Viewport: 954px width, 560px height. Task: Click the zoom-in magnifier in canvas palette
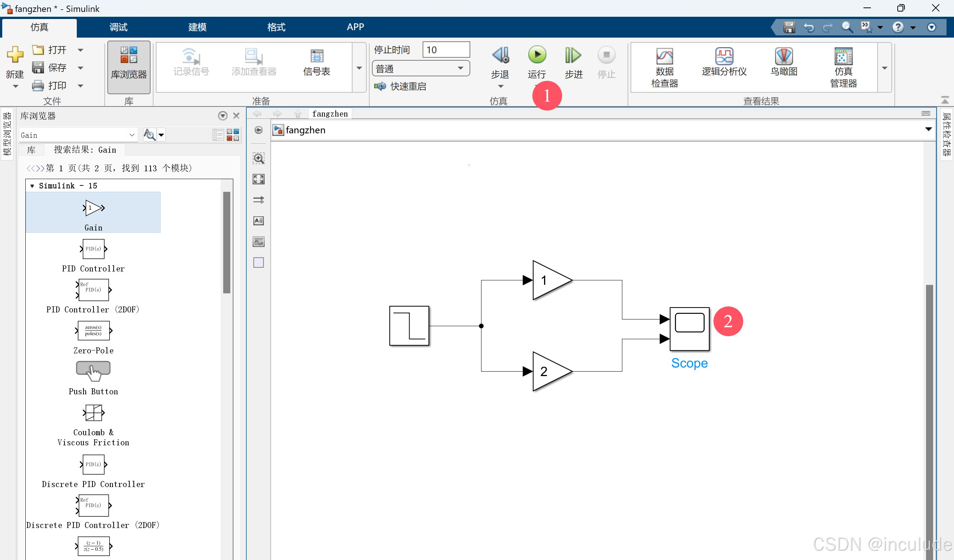(259, 158)
